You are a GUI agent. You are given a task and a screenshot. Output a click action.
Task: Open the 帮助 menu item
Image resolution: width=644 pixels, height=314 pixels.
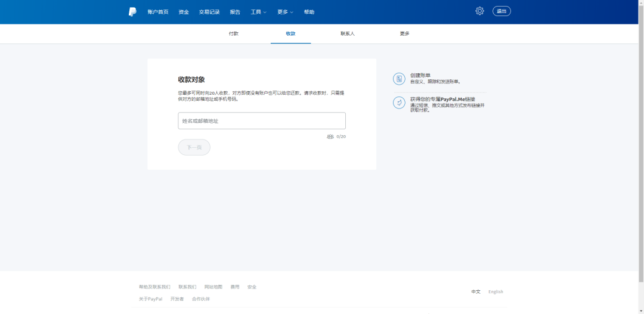[309, 12]
